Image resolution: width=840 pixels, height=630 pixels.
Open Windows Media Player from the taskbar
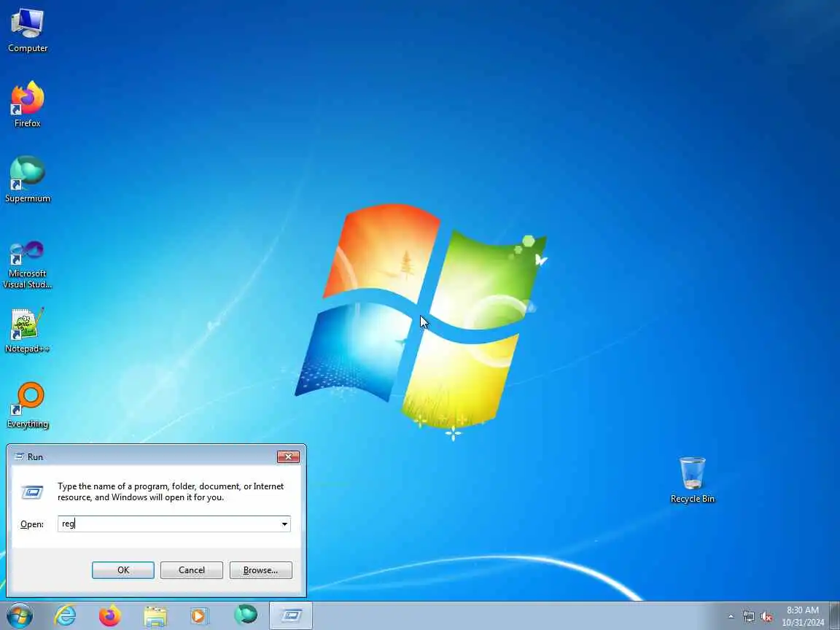point(201,616)
